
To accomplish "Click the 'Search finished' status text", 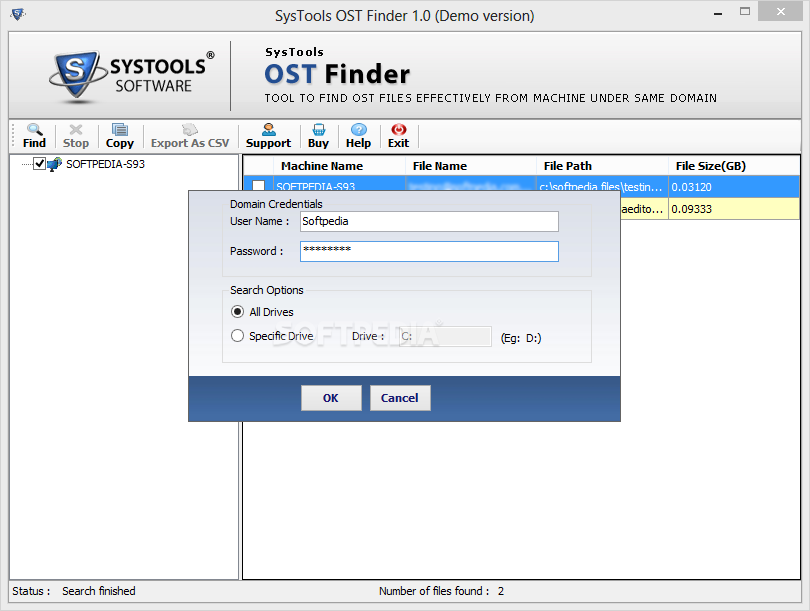I will click(99, 591).
